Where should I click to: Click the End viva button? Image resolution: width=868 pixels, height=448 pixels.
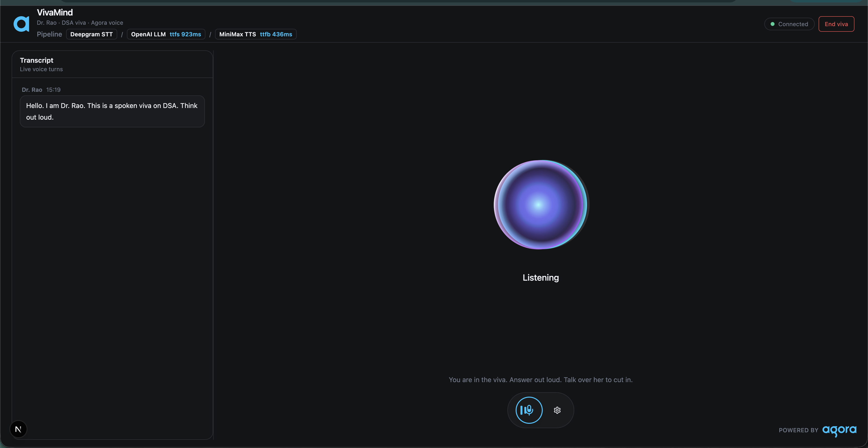point(836,24)
